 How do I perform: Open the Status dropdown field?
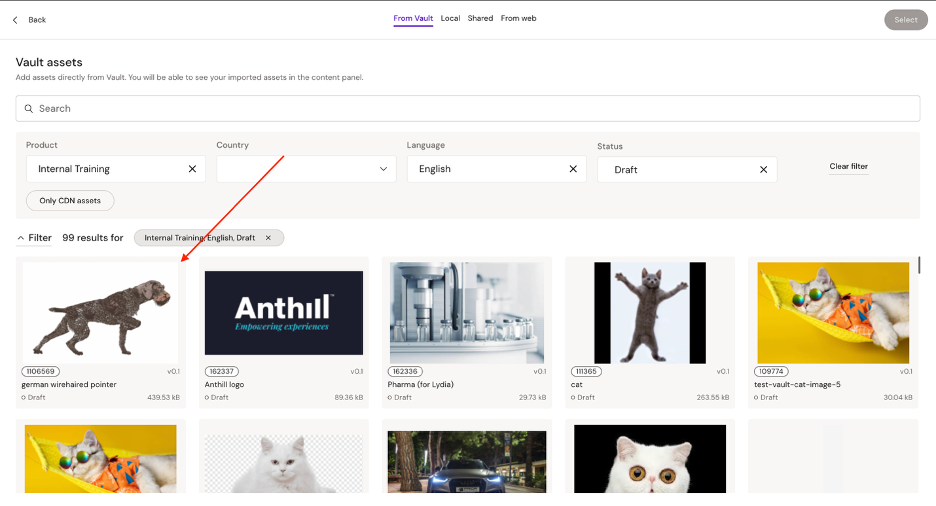coord(687,169)
